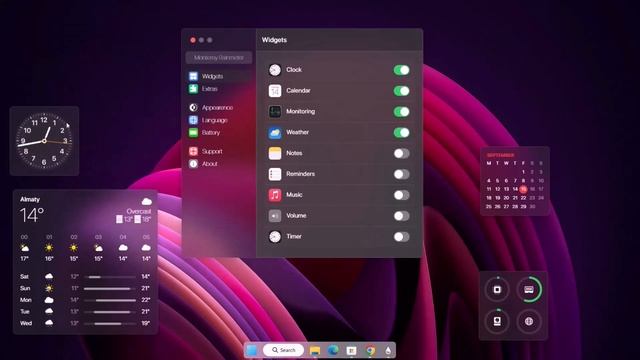Enable the Music widget toggle
Image resolution: width=640 pixels, height=360 pixels.
(402, 195)
